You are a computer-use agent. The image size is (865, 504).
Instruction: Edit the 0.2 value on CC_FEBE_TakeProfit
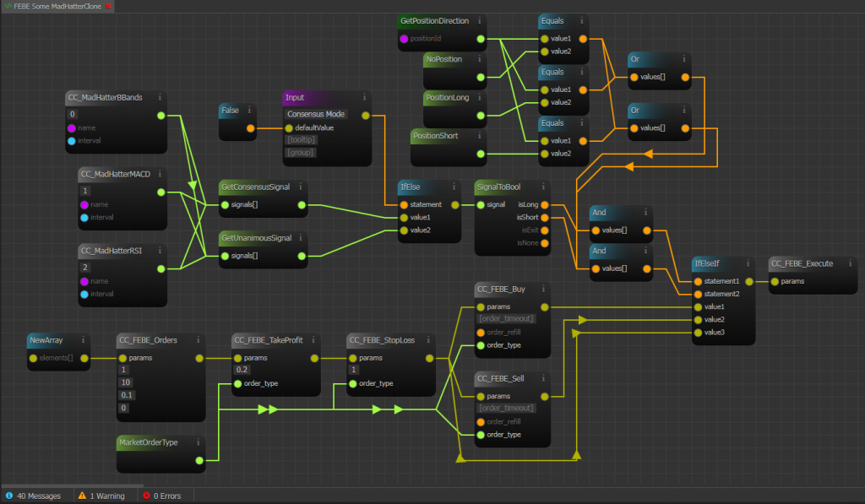click(x=242, y=370)
